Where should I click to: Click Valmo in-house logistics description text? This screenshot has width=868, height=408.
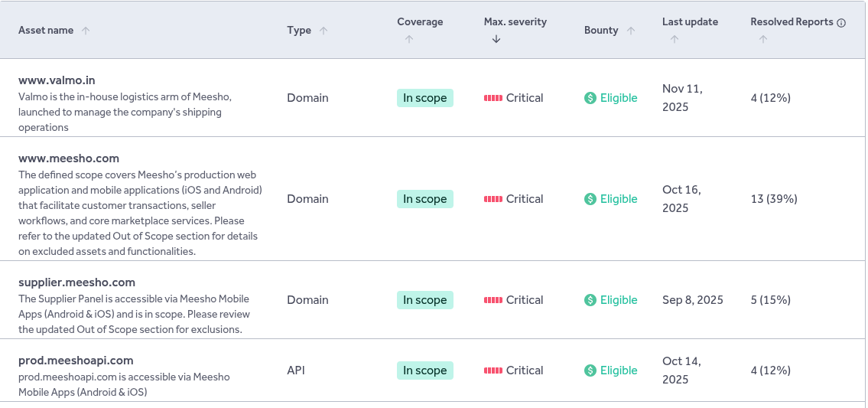(125, 112)
